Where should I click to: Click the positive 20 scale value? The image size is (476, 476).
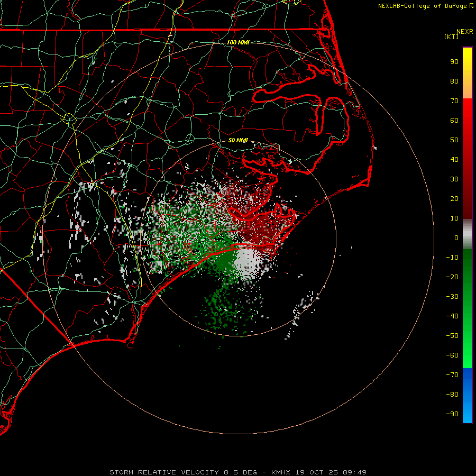pyautogui.click(x=454, y=199)
